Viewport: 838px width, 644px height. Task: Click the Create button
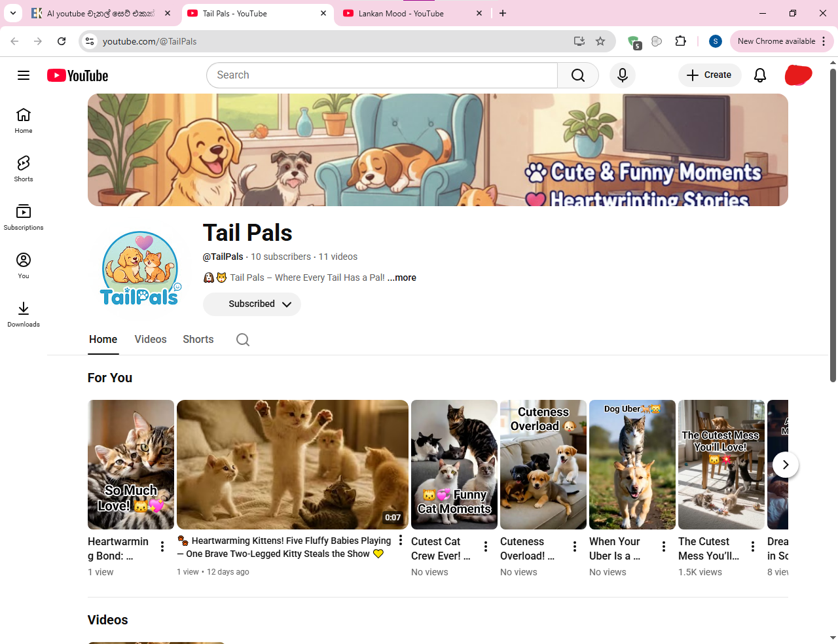[710, 75]
